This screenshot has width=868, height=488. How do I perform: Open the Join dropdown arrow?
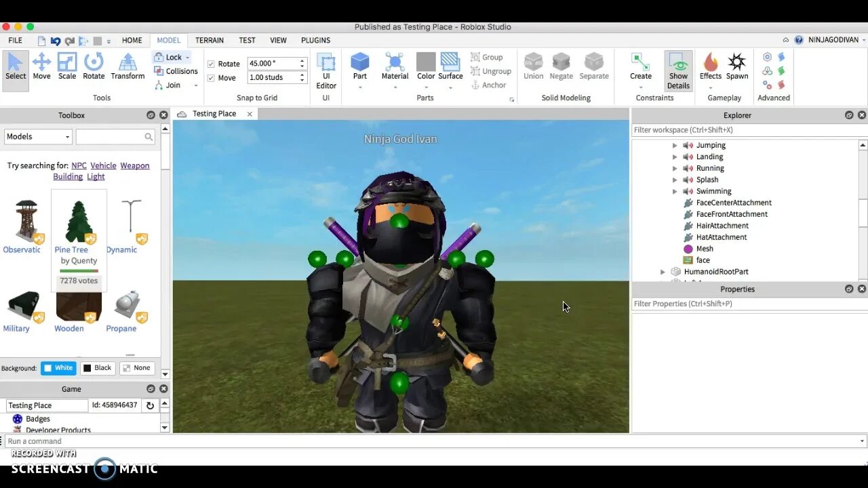coord(196,85)
